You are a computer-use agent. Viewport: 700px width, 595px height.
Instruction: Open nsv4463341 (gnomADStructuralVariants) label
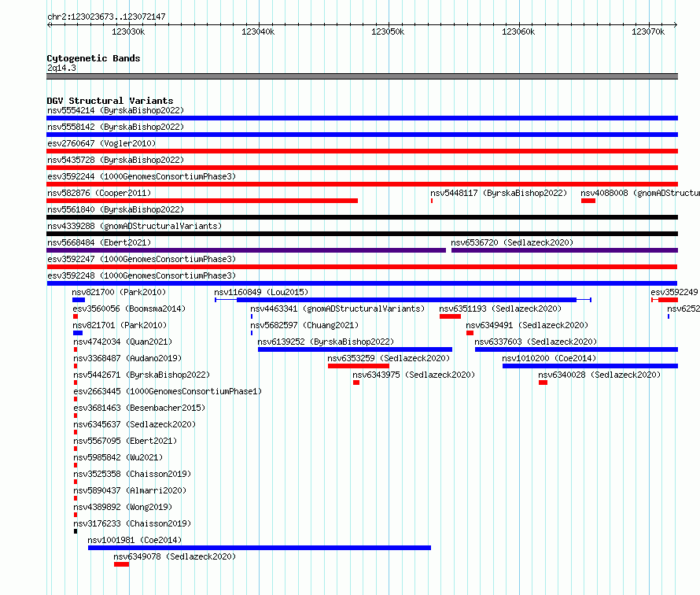click(337, 309)
